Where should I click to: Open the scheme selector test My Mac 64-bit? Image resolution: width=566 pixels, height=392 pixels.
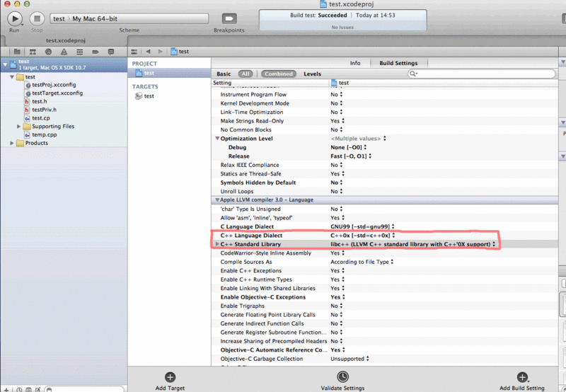pos(129,19)
